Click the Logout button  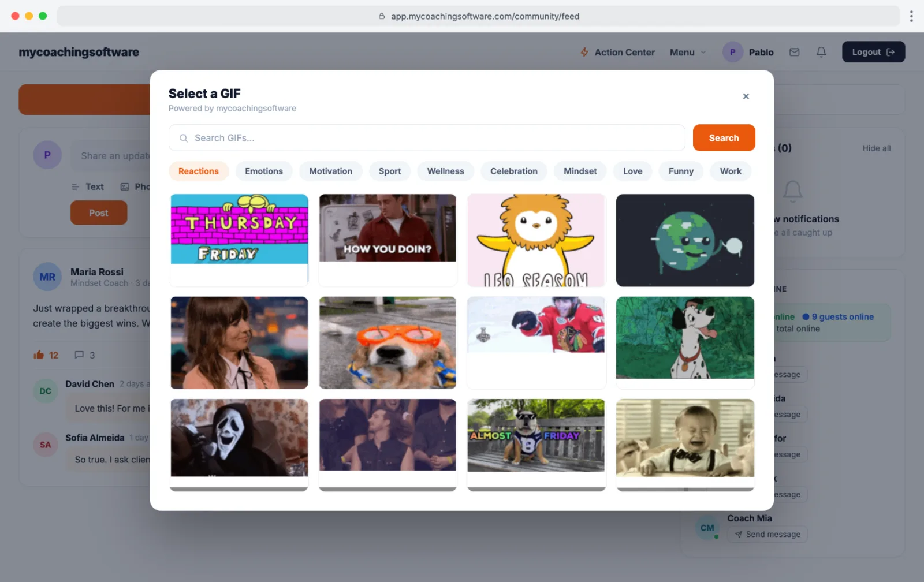click(873, 52)
